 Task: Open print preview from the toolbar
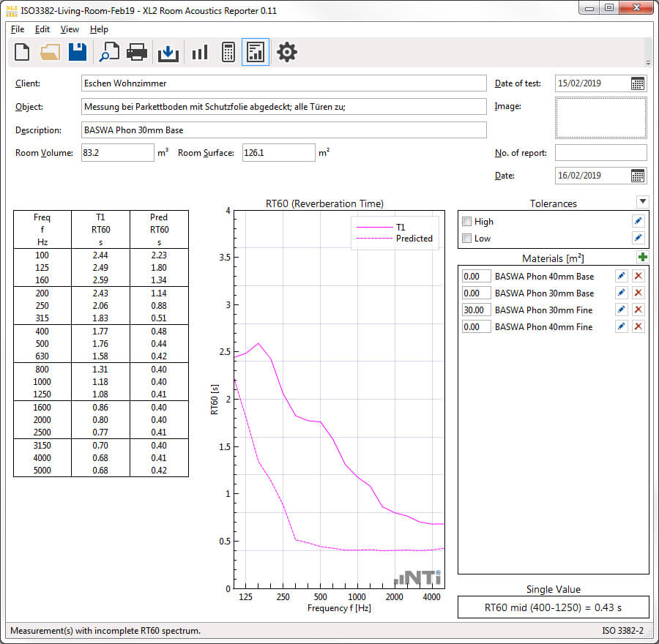click(x=109, y=52)
